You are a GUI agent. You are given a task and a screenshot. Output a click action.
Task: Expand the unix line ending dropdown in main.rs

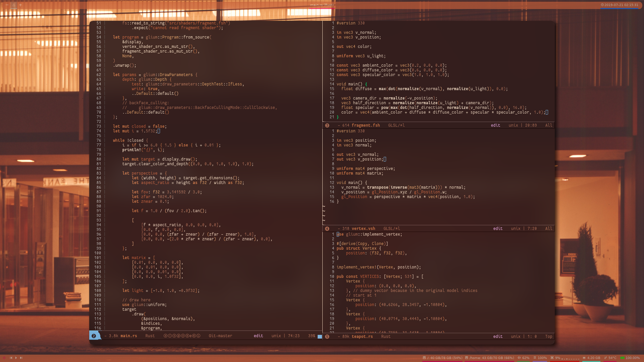[276, 336]
